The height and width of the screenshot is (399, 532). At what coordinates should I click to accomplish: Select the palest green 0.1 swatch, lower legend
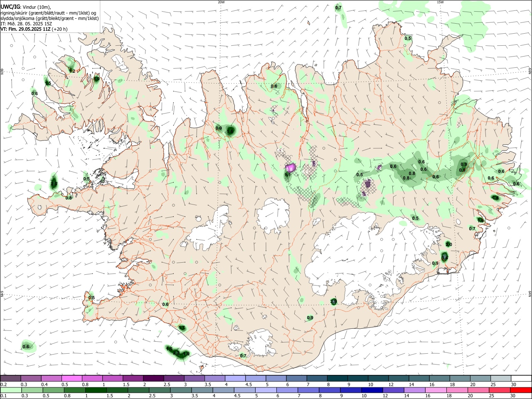coord(11,390)
